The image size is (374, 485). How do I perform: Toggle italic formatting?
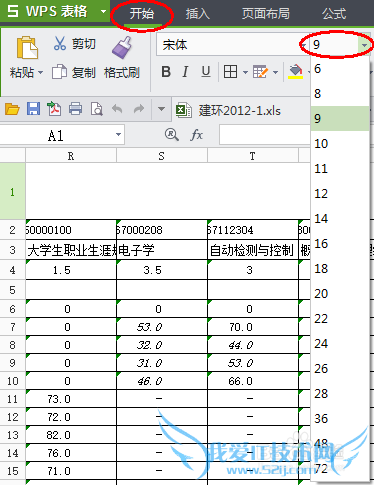click(185, 72)
